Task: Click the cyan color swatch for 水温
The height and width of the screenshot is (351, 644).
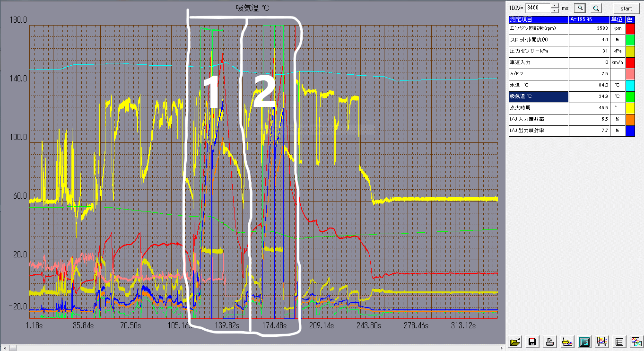Action: pyautogui.click(x=630, y=85)
